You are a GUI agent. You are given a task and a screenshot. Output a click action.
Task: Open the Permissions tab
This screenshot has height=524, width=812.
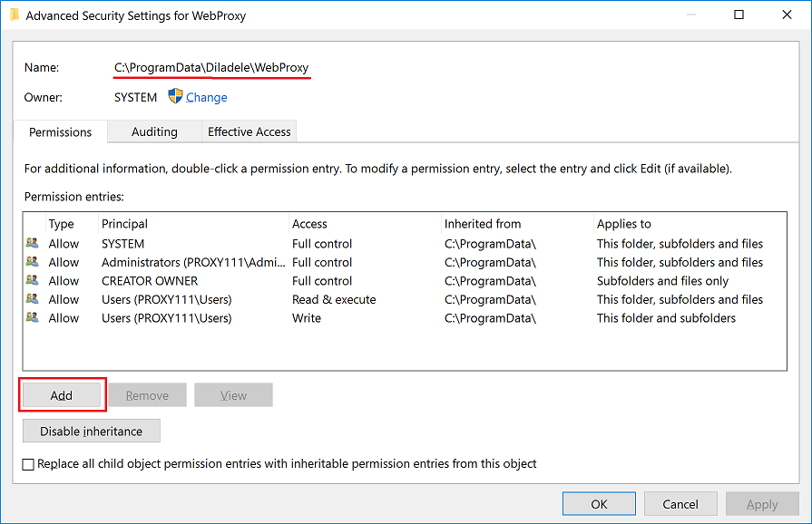[60, 131]
